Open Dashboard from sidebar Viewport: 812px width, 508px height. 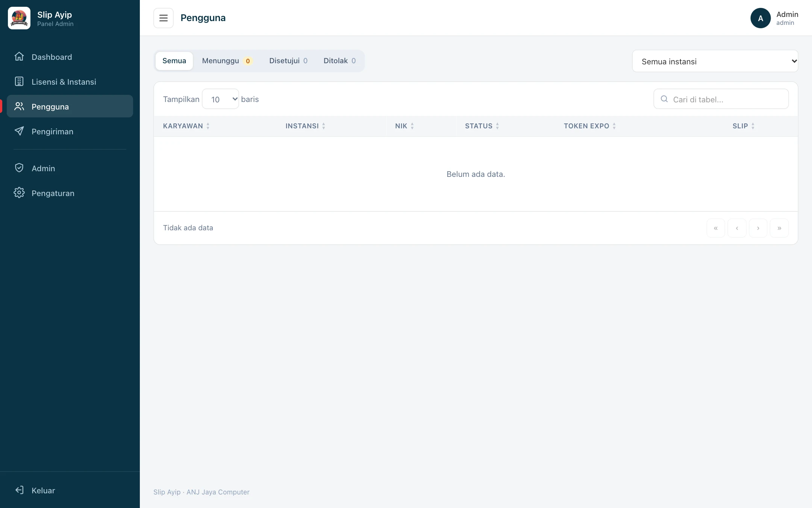[x=70, y=57]
